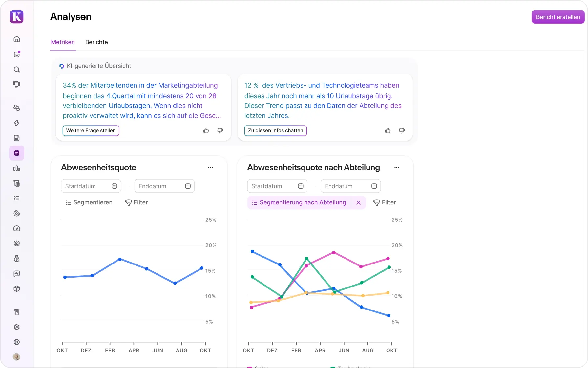
Task: Open more options for Abwesenheitsquote nach Abteilung
Action: pyautogui.click(x=397, y=168)
